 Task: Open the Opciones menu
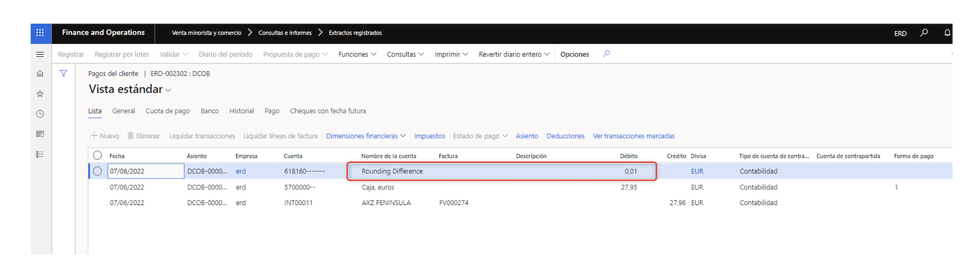574,54
